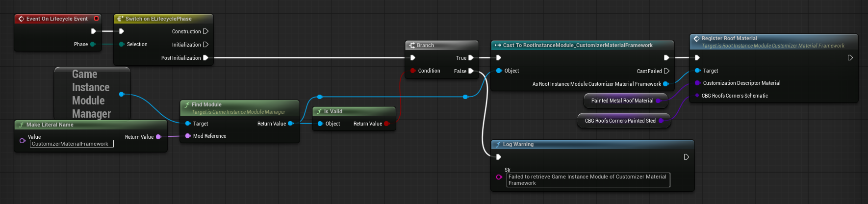
Task: Click the Find Module Return Value pin
Action: [x=290, y=124]
